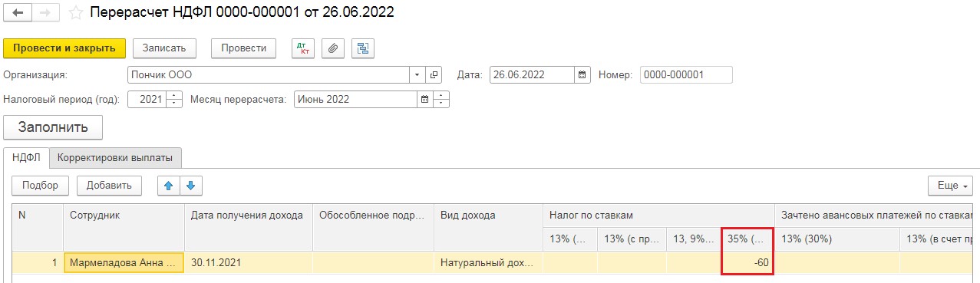The height and width of the screenshot is (283, 980).
Task: Select the -60 cell in 35% column
Action: [747, 263]
